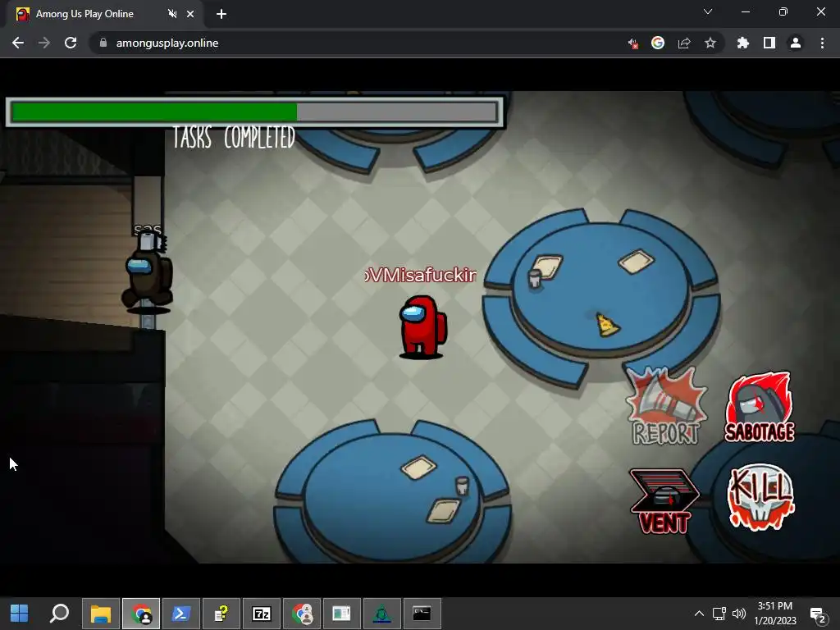Click the Google icon in address bar
Viewport: 840px width, 630px height.
[658, 43]
